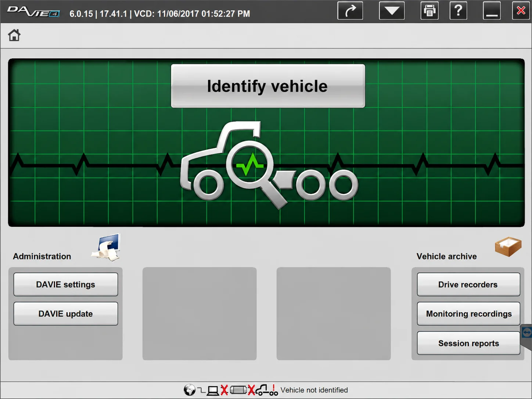The image size is (532, 399).
Task: Click the VCI device status icon
Action: pos(238,390)
